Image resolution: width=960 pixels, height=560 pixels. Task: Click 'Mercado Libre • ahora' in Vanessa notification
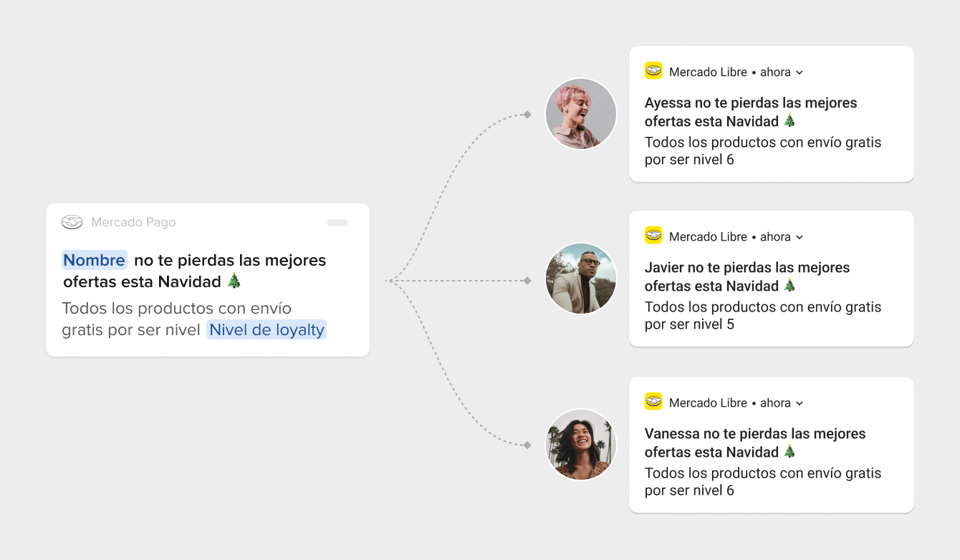730,403
